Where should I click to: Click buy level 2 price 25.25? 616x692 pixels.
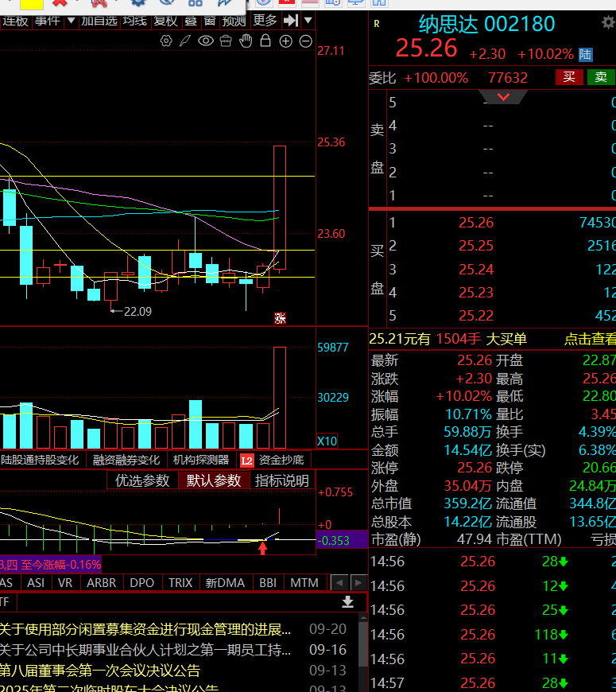tap(476, 246)
